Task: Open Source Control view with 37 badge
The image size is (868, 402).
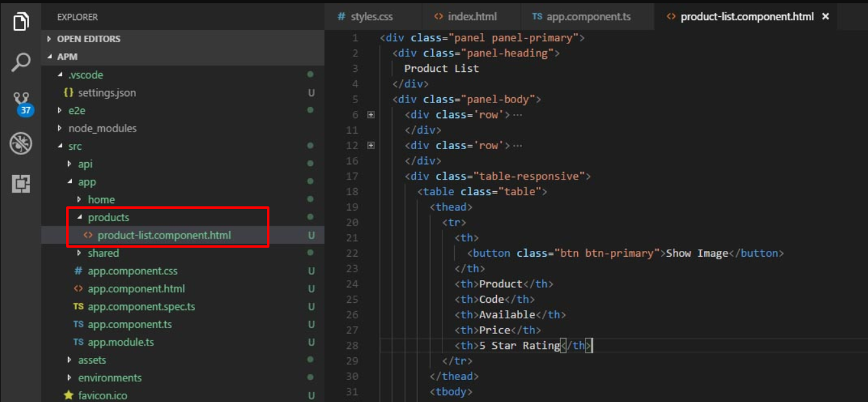Action: point(22,104)
